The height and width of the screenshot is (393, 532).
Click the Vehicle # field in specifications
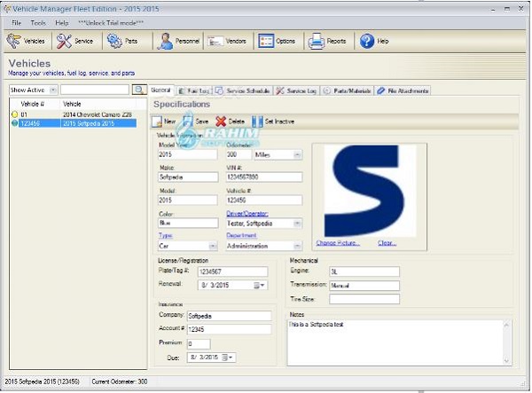(263, 200)
